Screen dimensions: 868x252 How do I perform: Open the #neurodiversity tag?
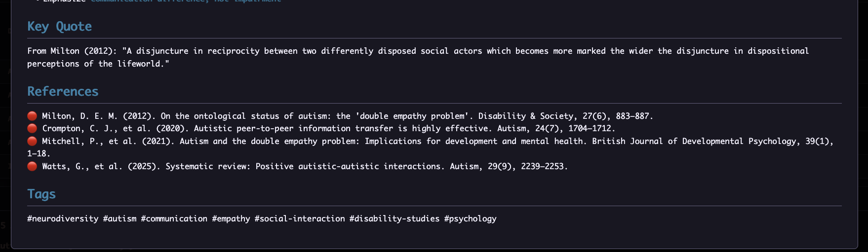point(63,218)
